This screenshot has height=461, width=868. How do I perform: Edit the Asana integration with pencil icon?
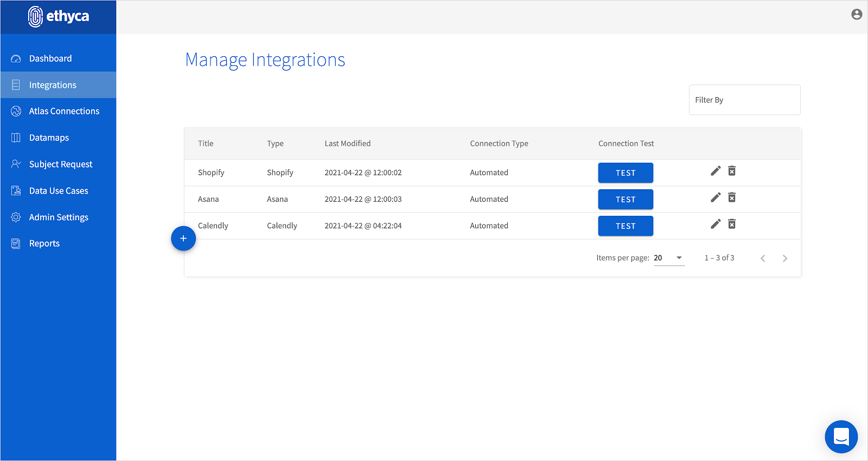point(716,197)
